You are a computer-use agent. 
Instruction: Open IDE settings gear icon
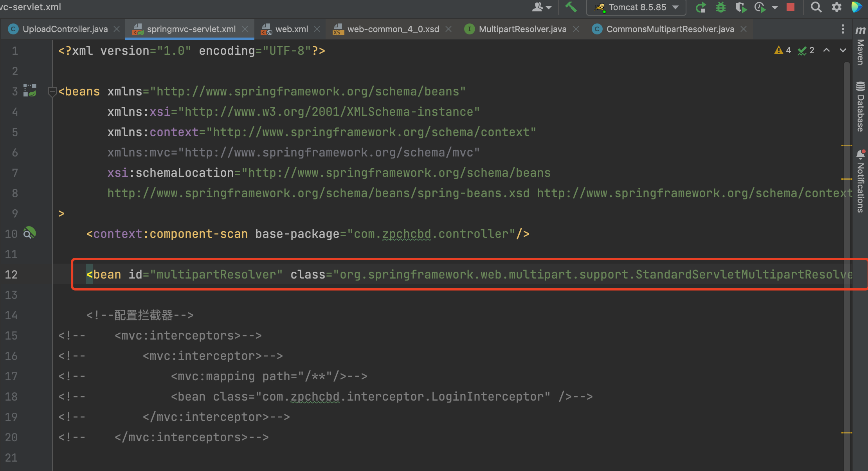click(836, 7)
